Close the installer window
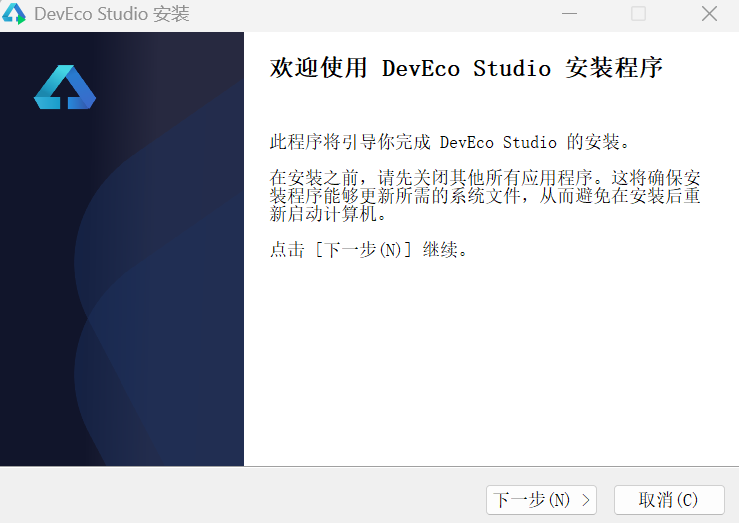The height and width of the screenshot is (523, 739). click(709, 14)
